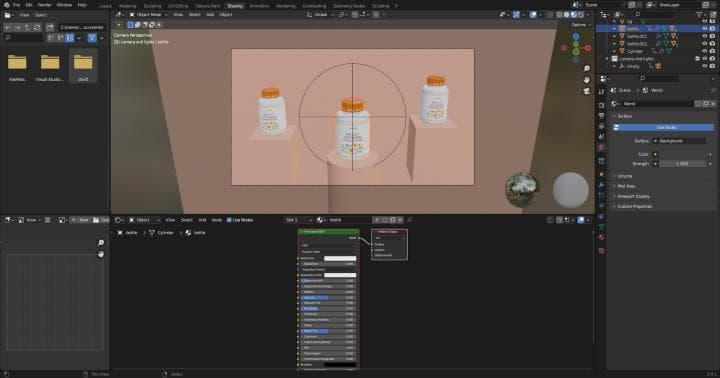Open the World properties tab icon
The width and height of the screenshot is (720, 378).
coord(602,147)
